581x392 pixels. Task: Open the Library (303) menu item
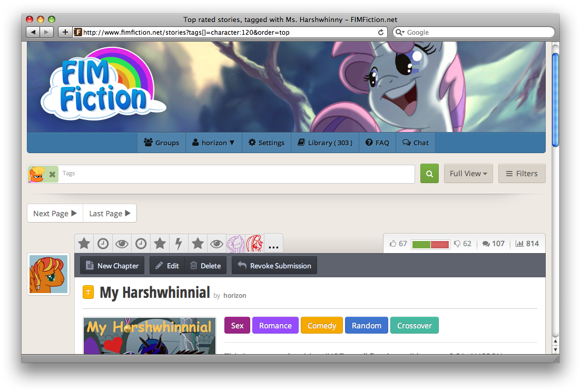tap(325, 143)
